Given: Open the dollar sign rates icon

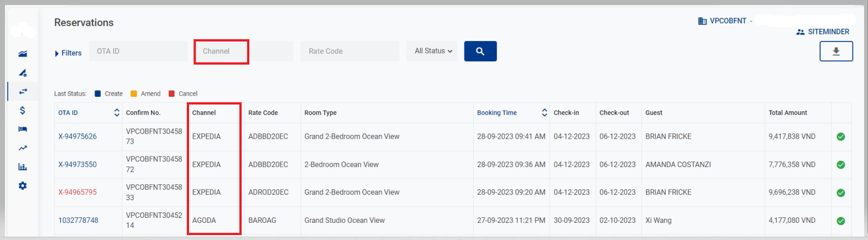Looking at the screenshot, I should pos(23,110).
